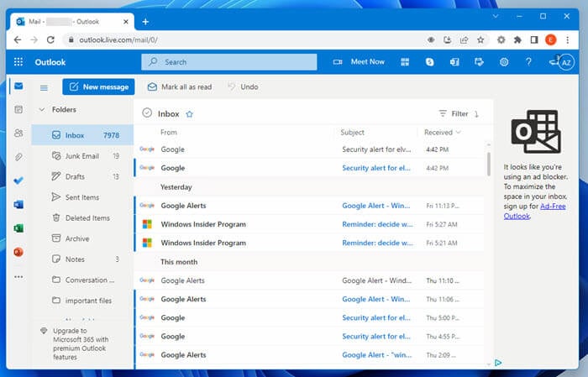Open the important files folder
The width and height of the screenshot is (588, 377).
[82, 301]
